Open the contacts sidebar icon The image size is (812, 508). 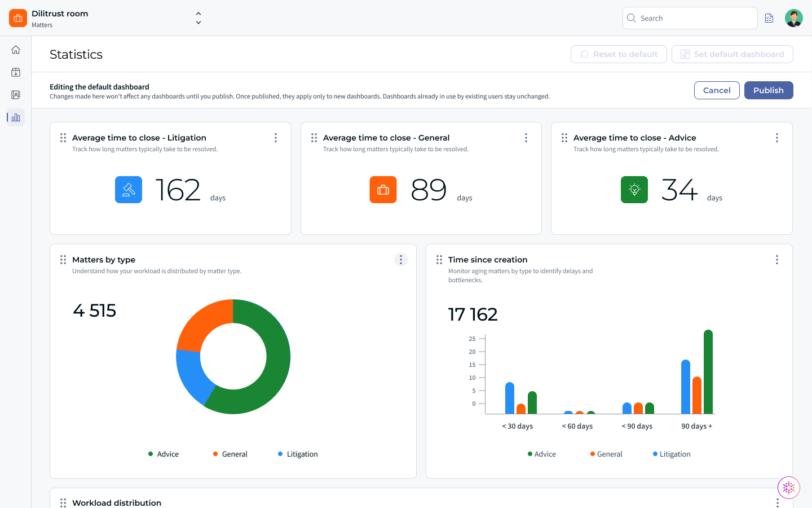coord(16,95)
